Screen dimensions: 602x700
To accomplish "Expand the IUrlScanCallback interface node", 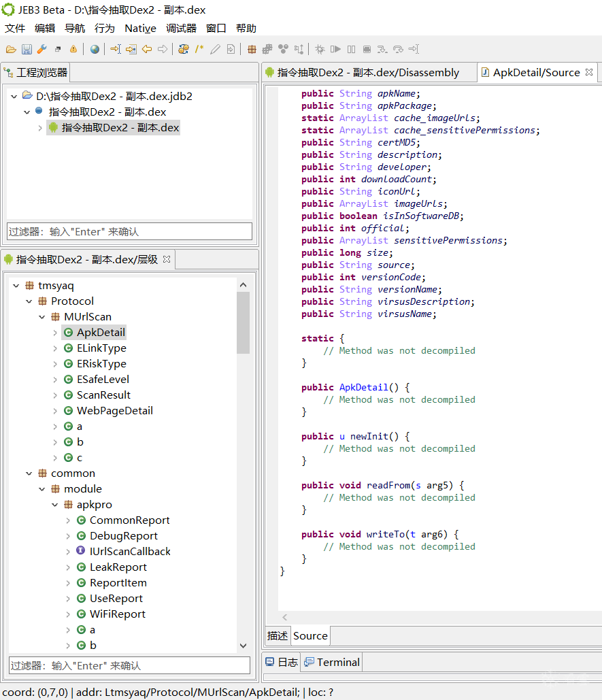I will [68, 552].
